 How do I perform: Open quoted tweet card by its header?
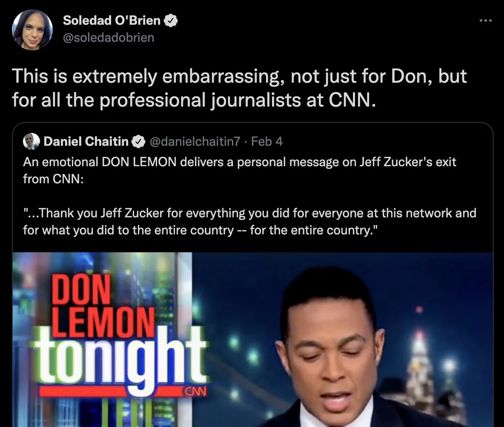pos(153,141)
